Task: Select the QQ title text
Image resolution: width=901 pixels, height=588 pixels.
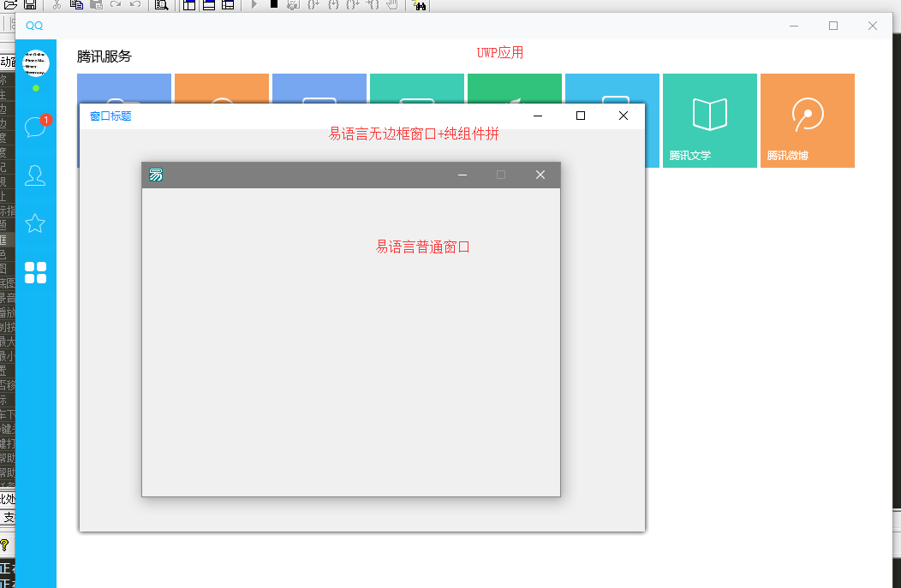Action: (x=34, y=26)
